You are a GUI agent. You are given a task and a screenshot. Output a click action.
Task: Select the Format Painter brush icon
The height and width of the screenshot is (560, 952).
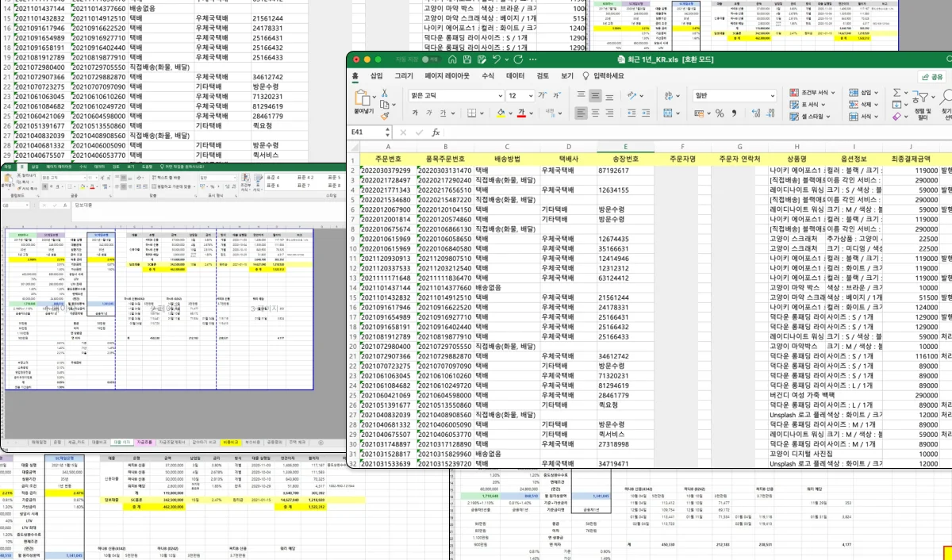[385, 115]
